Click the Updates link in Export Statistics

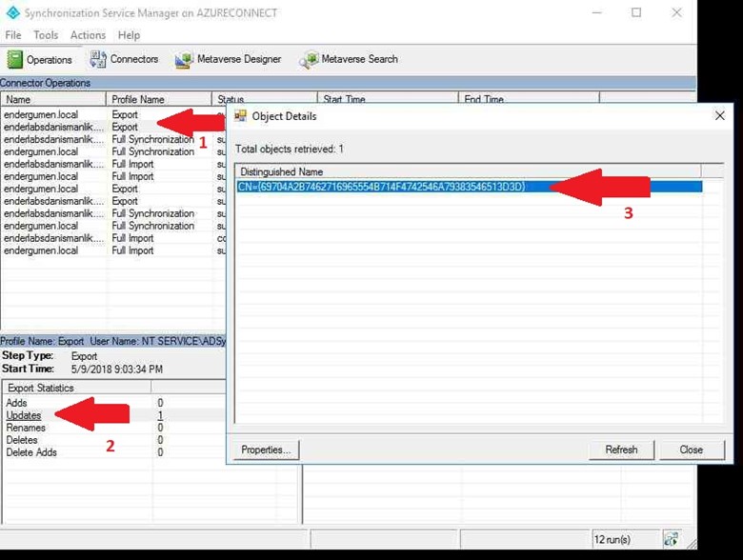point(24,416)
